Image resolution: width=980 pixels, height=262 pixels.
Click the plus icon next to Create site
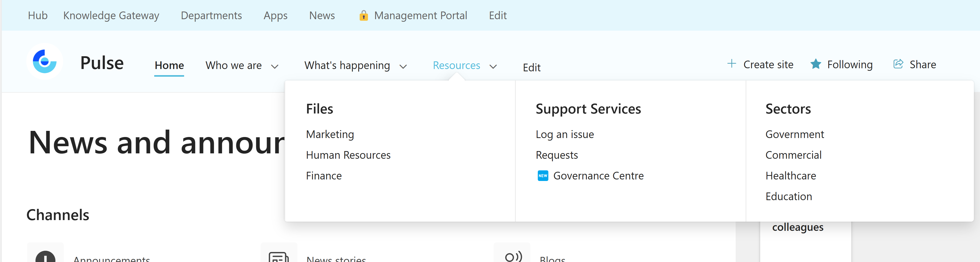pos(732,64)
